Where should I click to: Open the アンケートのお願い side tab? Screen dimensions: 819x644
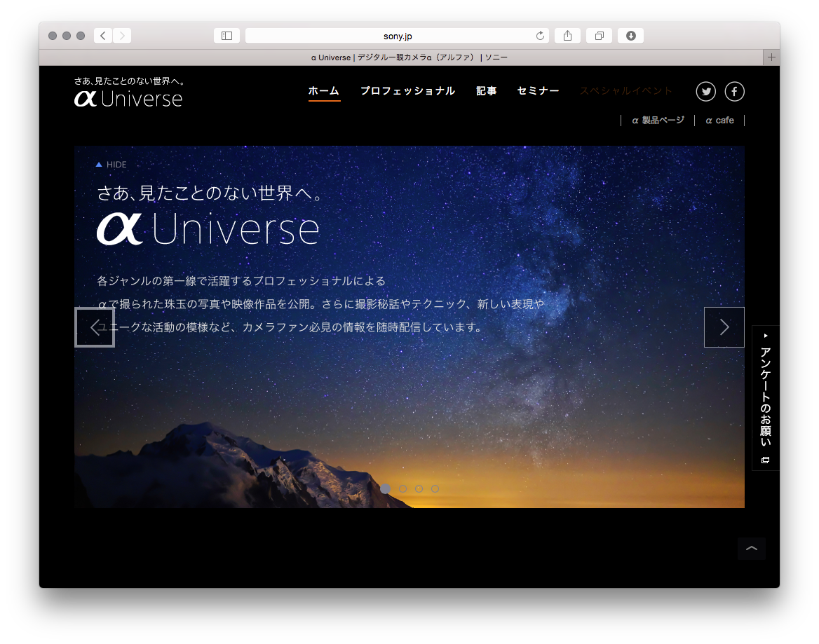pyautogui.click(x=765, y=398)
